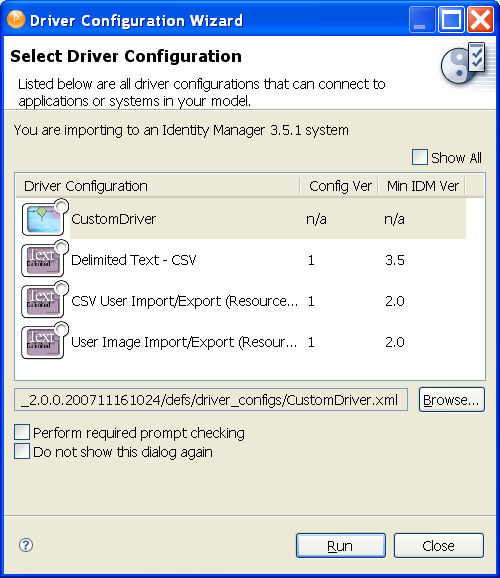
Task: Click the Run button
Action: [x=341, y=545]
